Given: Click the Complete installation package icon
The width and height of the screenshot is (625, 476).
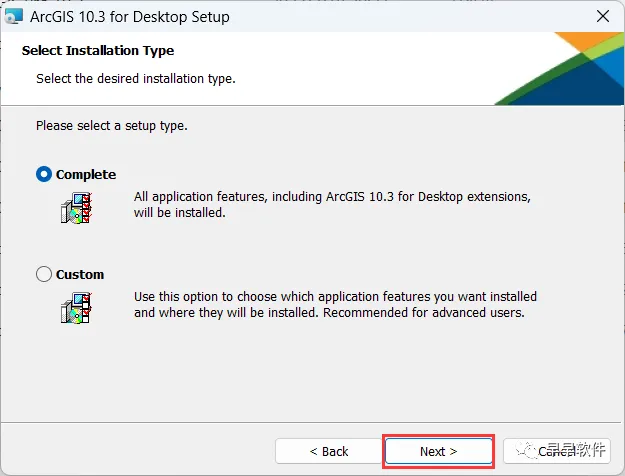Looking at the screenshot, I should tap(76, 206).
